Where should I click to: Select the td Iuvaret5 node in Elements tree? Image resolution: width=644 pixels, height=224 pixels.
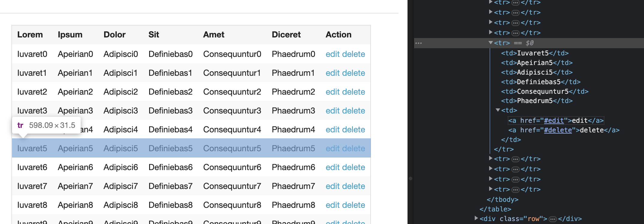pyautogui.click(x=534, y=53)
